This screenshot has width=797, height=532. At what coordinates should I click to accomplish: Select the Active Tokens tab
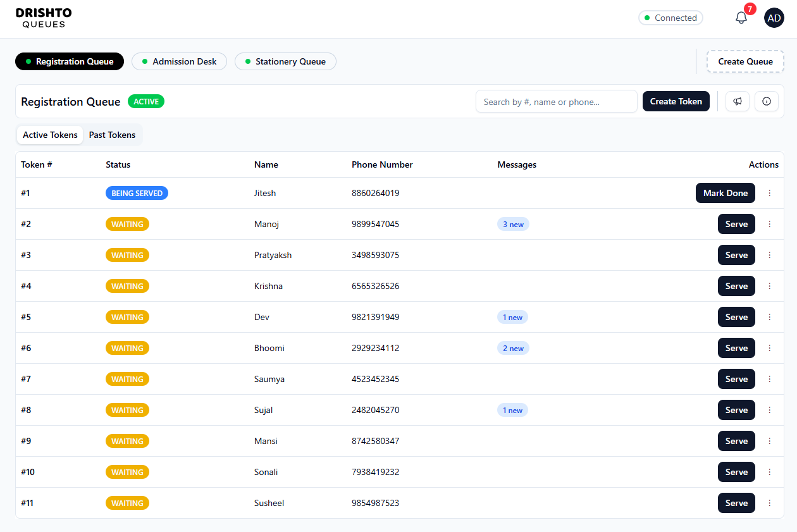49,135
